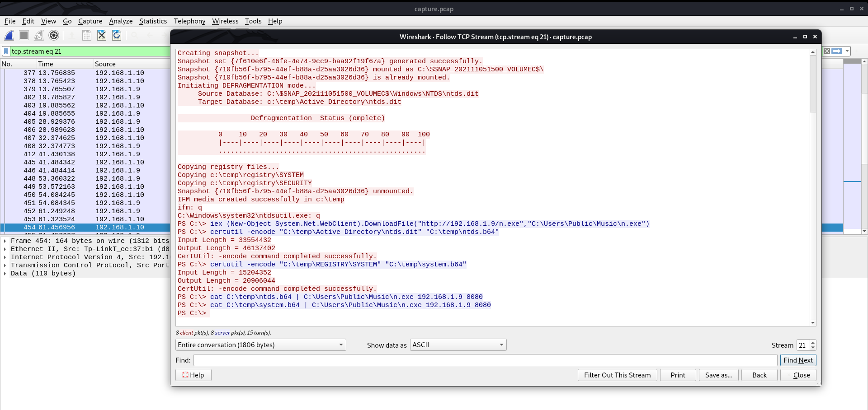Select packet 377 in packet list
Image resolution: width=868 pixels, height=410 pixels.
pos(86,73)
